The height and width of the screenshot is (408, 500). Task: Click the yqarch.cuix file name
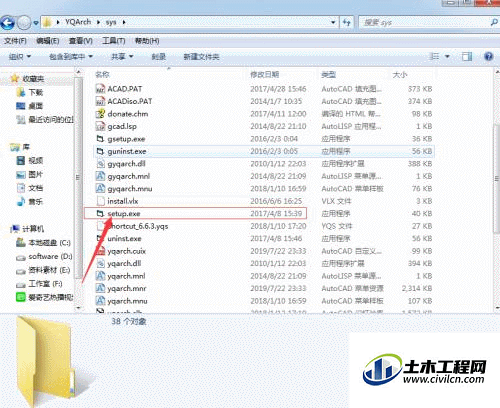pyautogui.click(x=127, y=251)
